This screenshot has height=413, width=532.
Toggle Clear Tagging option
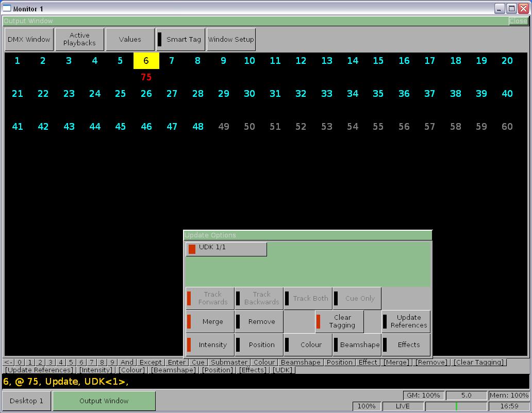(x=339, y=321)
